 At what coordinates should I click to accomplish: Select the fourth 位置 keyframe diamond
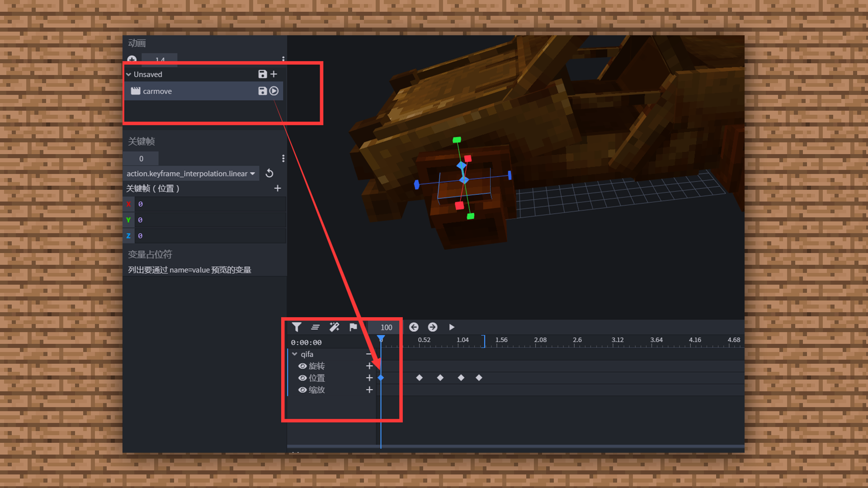[461, 378]
